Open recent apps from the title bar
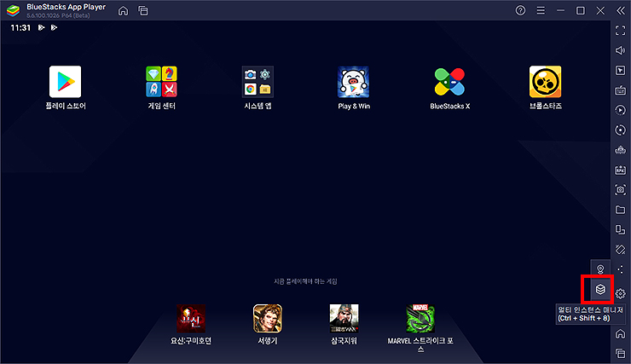Viewport: 631px width, 364px height. pos(143,11)
